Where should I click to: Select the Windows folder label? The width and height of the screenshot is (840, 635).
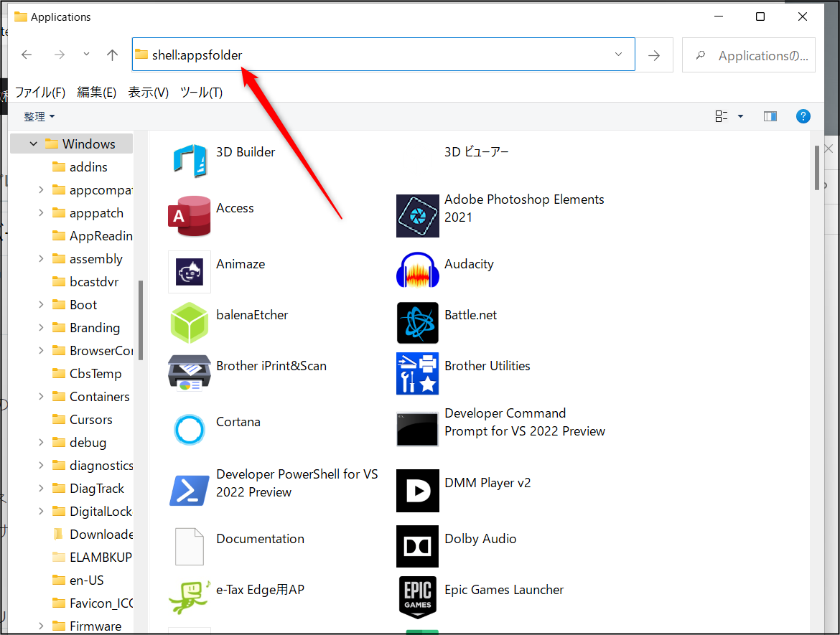tap(89, 144)
